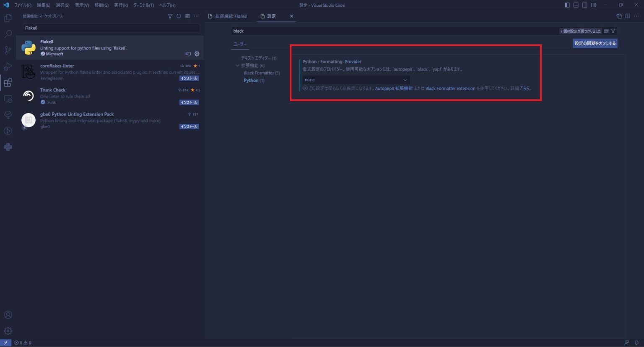The height and width of the screenshot is (347, 644).
Task: Filter the extension search results
Action: coord(170,16)
